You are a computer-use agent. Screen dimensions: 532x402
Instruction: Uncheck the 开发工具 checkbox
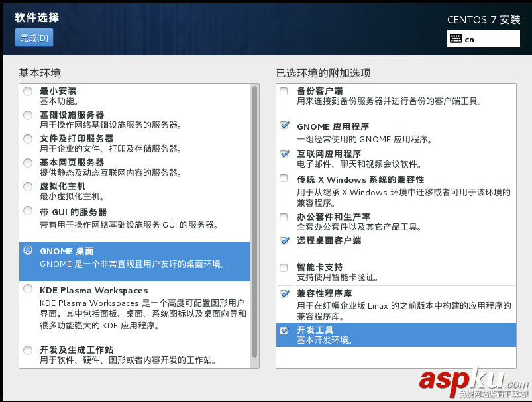click(x=284, y=330)
